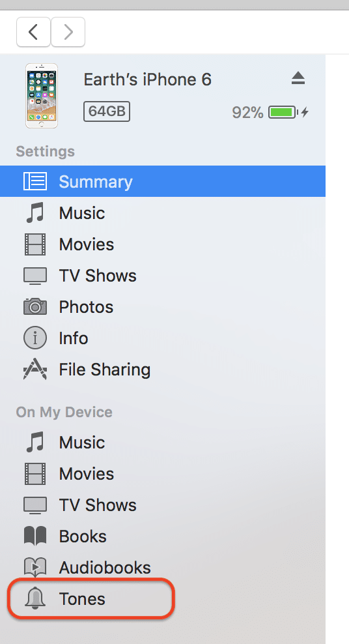Open the Music note icon under Settings

pyautogui.click(x=35, y=212)
